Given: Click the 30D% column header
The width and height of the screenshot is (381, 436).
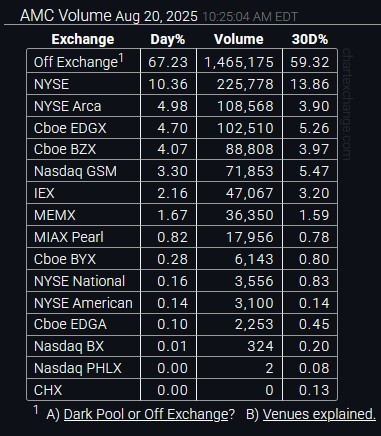Looking at the screenshot, I should pyautogui.click(x=310, y=39).
